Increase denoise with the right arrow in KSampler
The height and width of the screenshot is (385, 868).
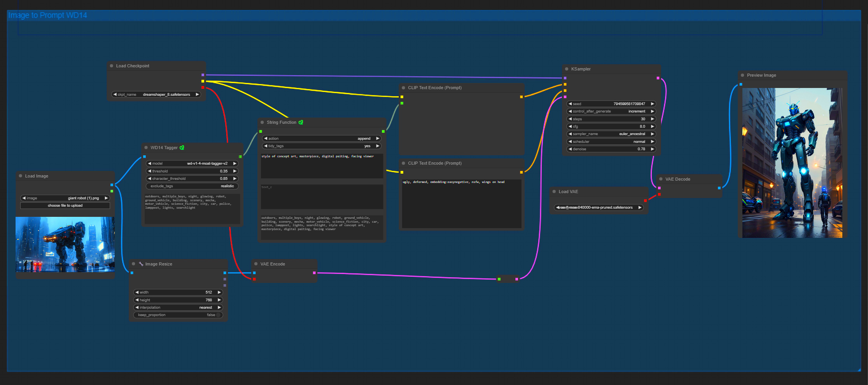click(x=653, y=149)
